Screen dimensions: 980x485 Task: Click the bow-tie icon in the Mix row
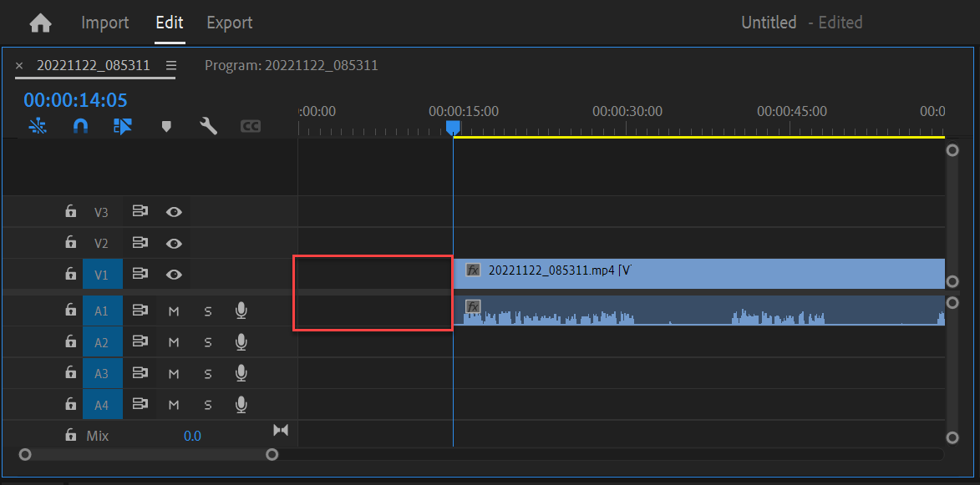point(281,430)
